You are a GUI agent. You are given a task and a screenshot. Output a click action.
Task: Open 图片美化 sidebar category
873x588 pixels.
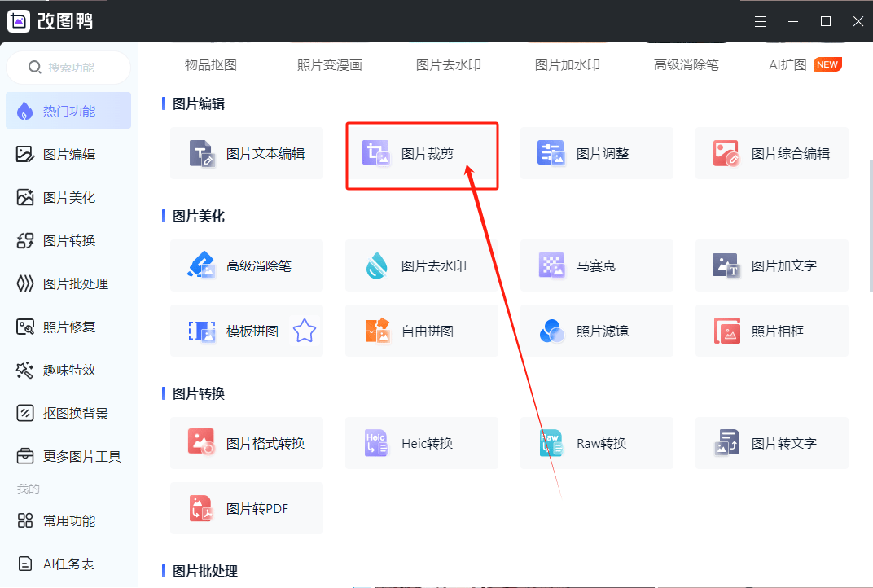(x=68, y=197)
